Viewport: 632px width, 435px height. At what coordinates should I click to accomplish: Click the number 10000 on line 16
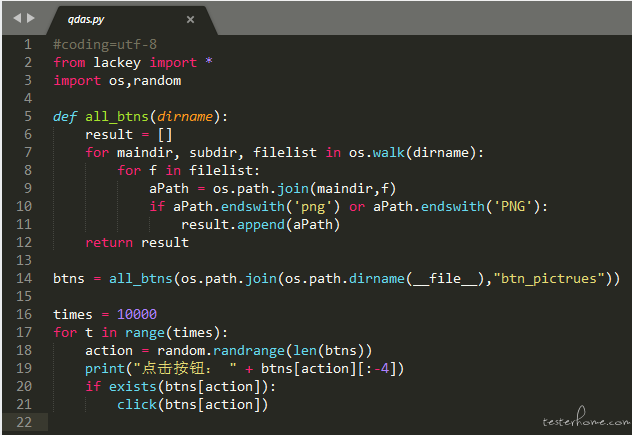(137, 314)
